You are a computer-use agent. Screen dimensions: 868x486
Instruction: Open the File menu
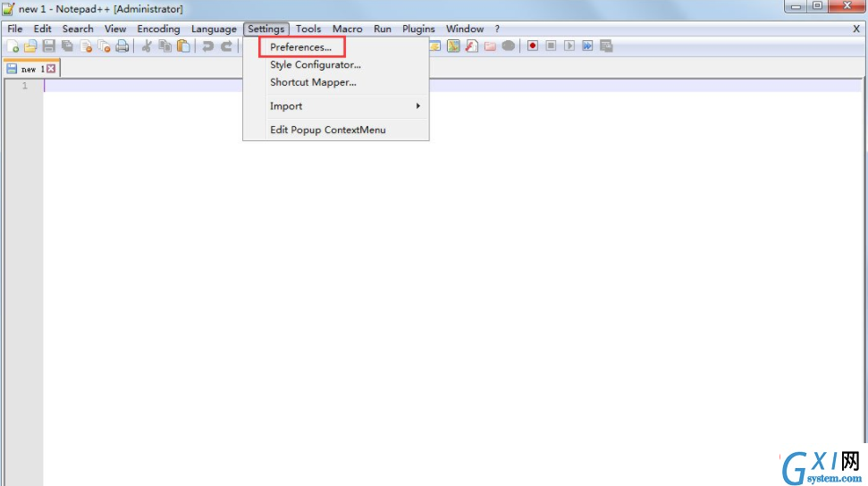[15, 29]
